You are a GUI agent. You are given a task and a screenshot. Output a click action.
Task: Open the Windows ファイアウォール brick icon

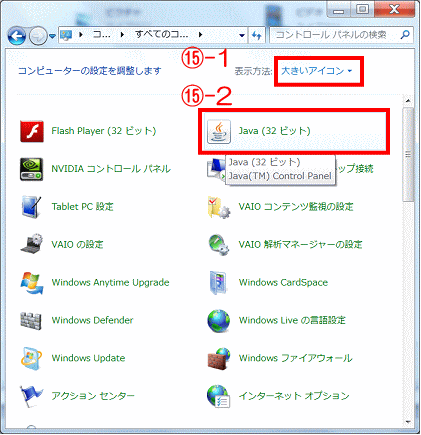[219, 358]
